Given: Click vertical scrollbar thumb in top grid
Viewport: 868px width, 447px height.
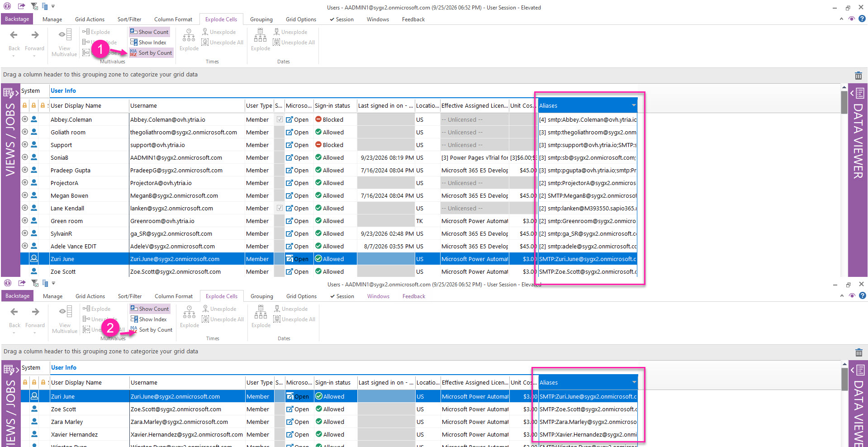Looking at the screenshot, I should coord(844,102).
